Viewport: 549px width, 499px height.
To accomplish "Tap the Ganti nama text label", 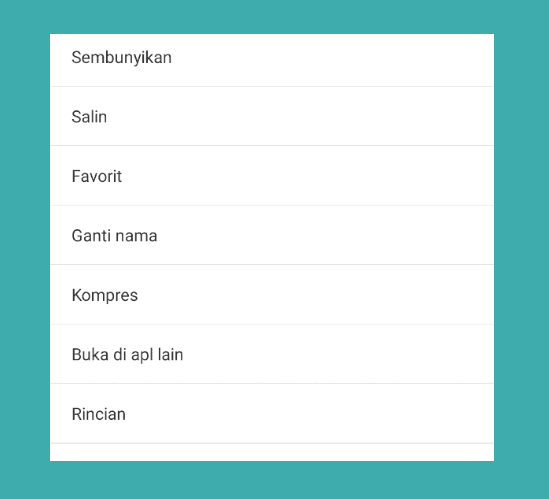I will (114, 236).
